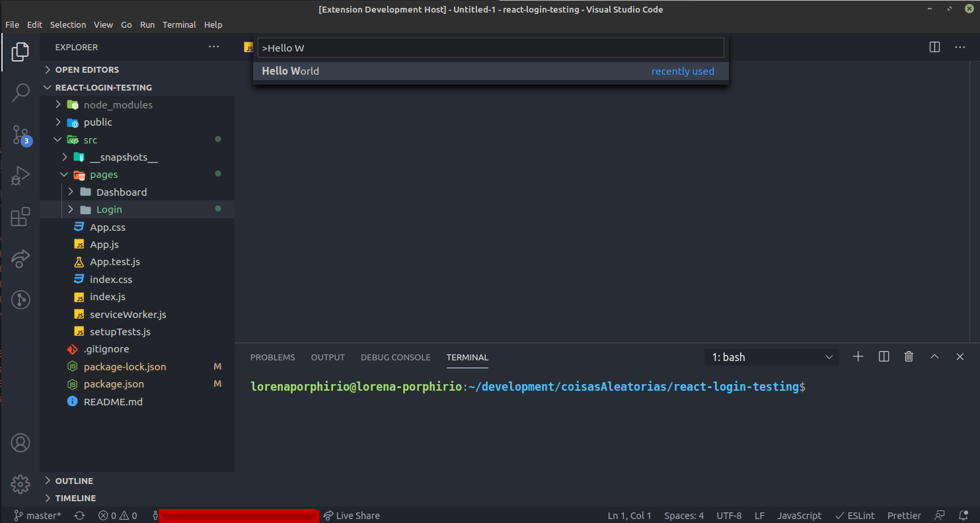Expand the public folder
The height and width of the screenshot is (523, 980).
(x=137, y=122)
